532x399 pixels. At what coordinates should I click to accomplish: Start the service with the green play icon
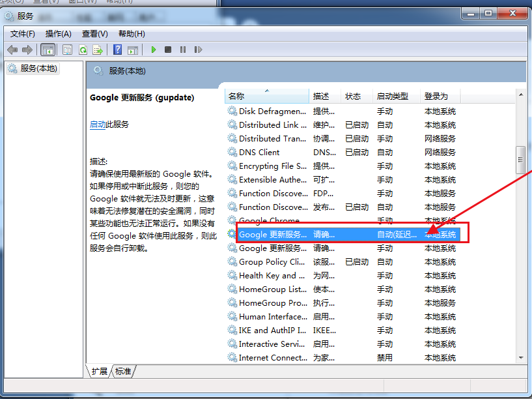click(x=154, y=50)
